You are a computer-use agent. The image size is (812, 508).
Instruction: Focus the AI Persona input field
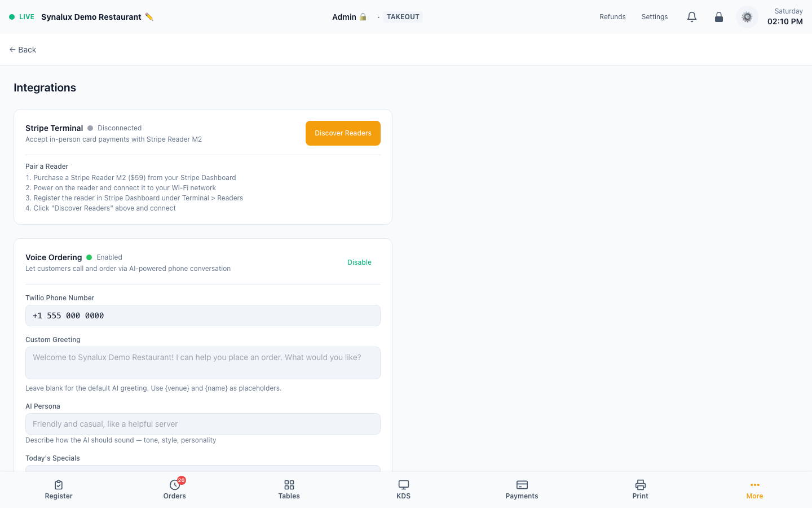pos(203,424)
